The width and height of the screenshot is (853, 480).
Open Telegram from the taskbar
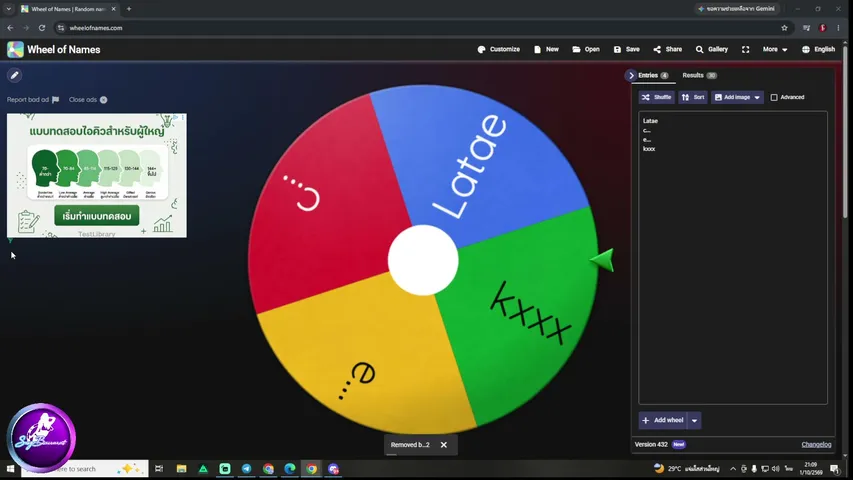[246, 469]
